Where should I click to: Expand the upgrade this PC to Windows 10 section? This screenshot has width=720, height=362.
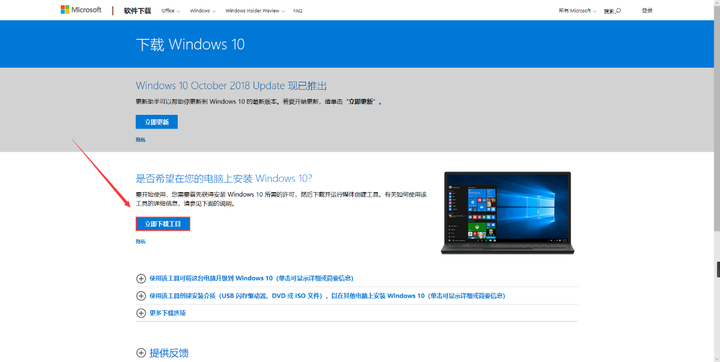pyautogui.click(x=141, y=278)
